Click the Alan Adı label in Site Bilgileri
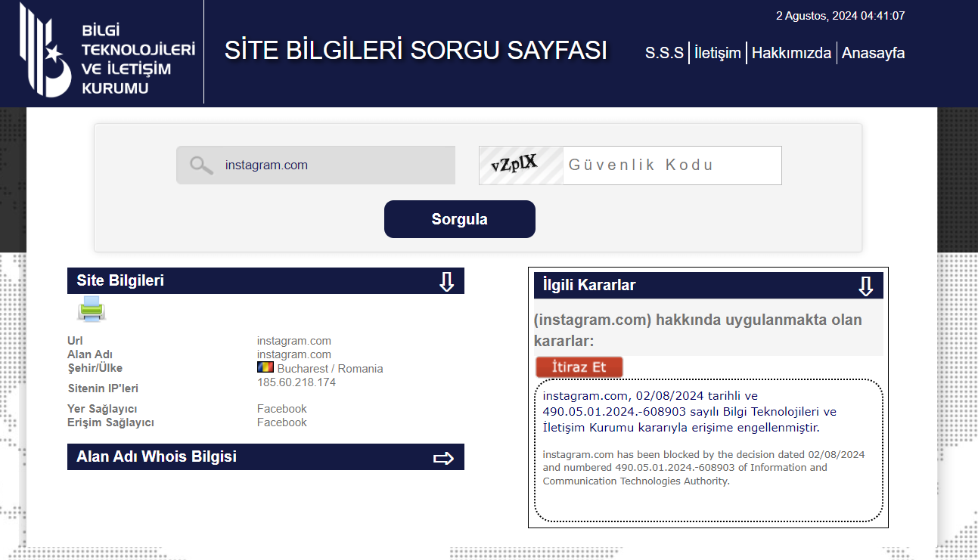 point(90,354)
